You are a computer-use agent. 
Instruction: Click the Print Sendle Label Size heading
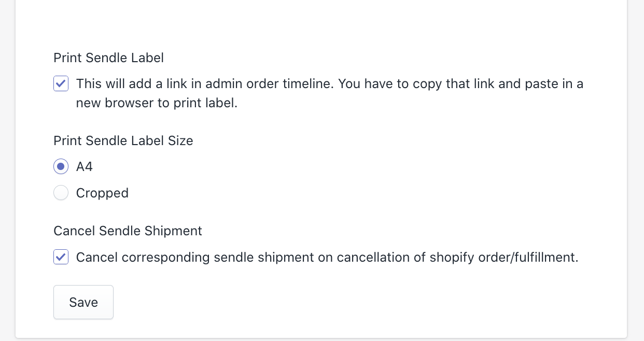pyautogui.click(x=123, y=140)
